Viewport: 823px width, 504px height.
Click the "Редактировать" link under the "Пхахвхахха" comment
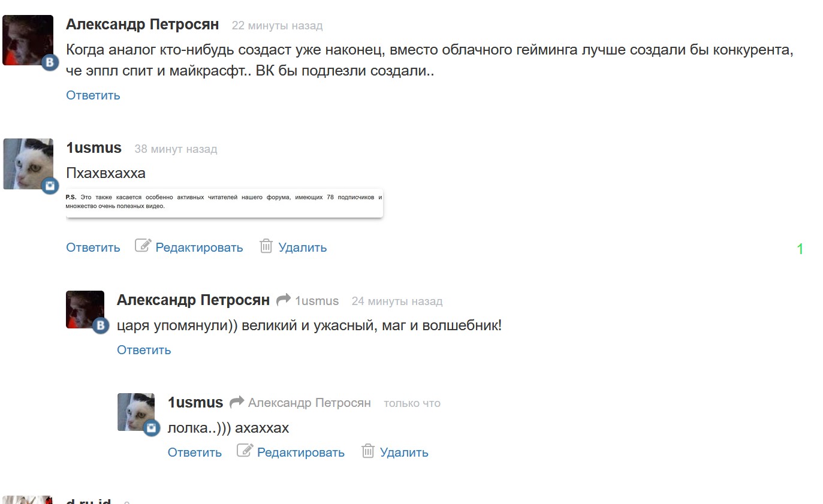tap(199, 248)
